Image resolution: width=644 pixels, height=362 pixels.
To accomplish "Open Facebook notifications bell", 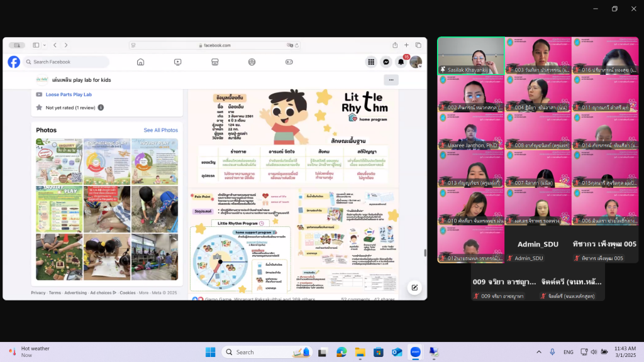I will pos(401,62).
